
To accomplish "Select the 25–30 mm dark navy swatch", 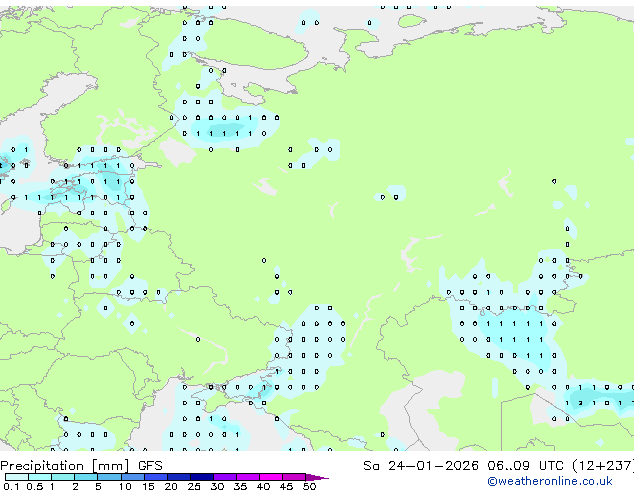I will click(202, 477).
